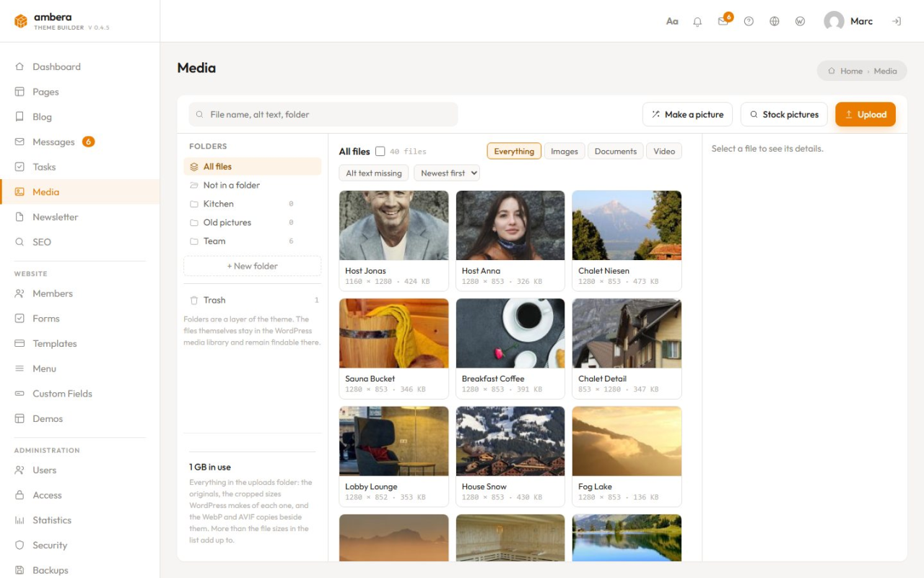
Task: Open Dashboard from the sidebar
Action: click(x=79, y=66)
